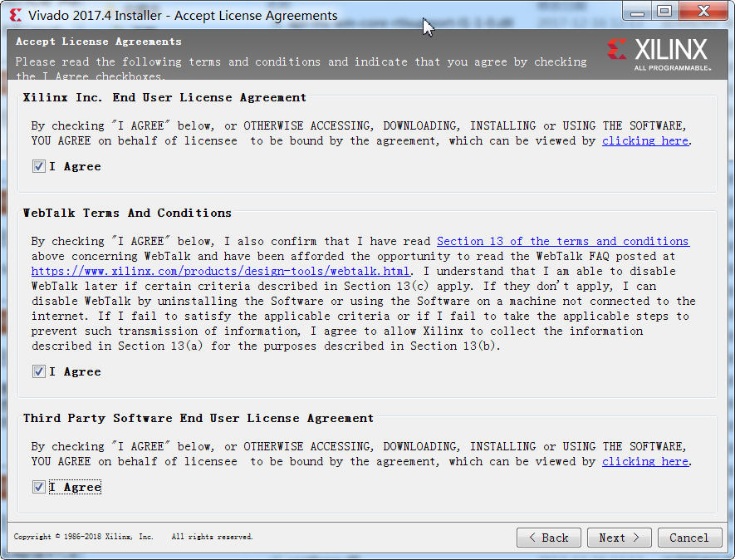Open Section 13 of the terms and conditions link

[562, 241]
